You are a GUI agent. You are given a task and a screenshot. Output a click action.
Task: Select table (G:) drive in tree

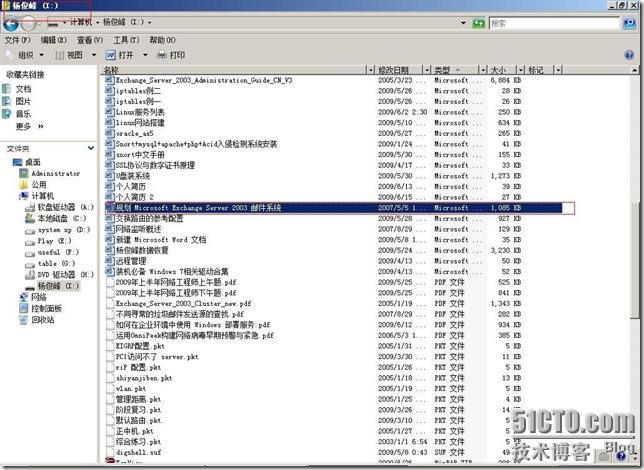point(56,263)
